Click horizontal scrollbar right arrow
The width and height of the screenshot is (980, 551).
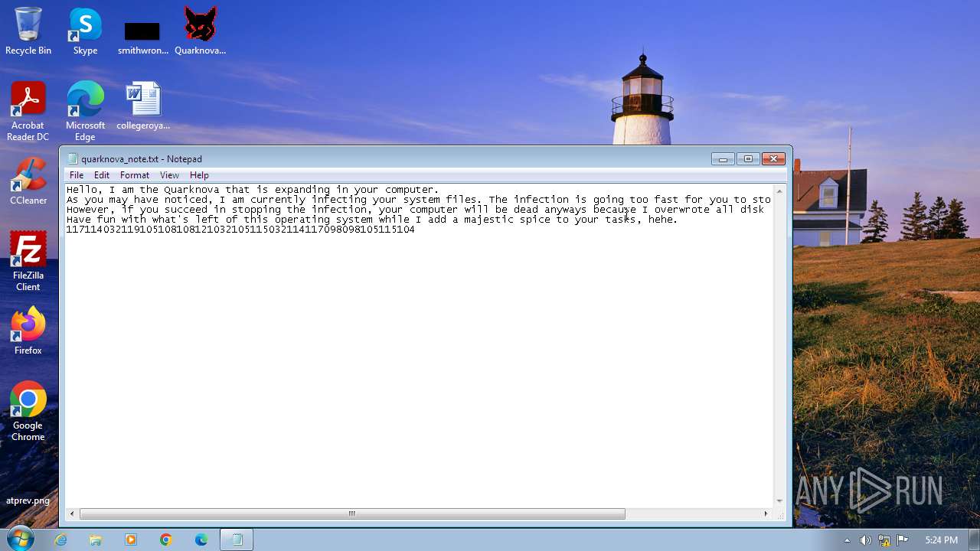pos(766,514)
